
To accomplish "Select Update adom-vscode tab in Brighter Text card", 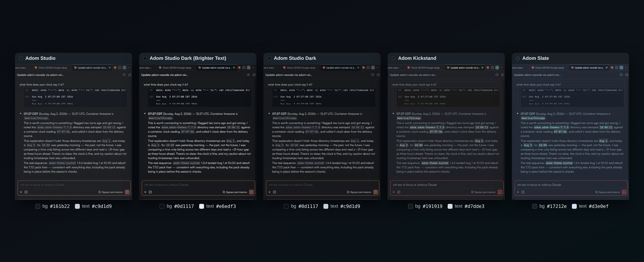I will tap(216, 68).
